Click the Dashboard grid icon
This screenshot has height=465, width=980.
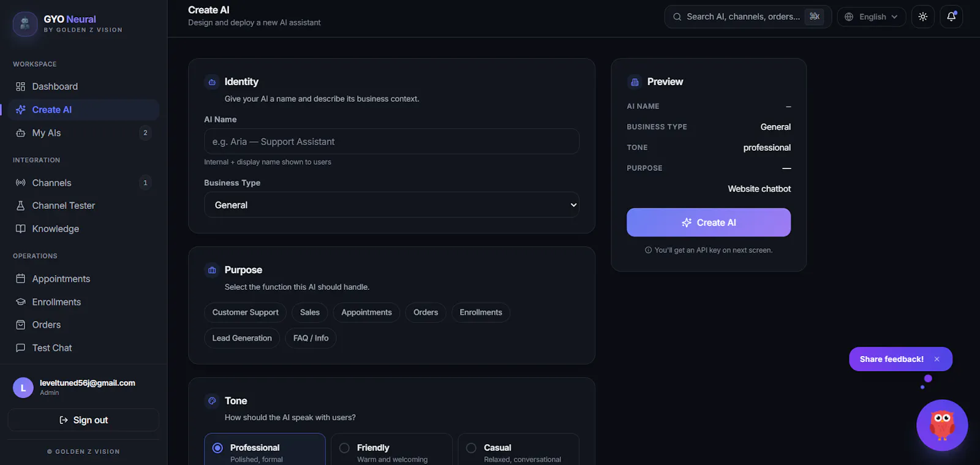(21, 86)
